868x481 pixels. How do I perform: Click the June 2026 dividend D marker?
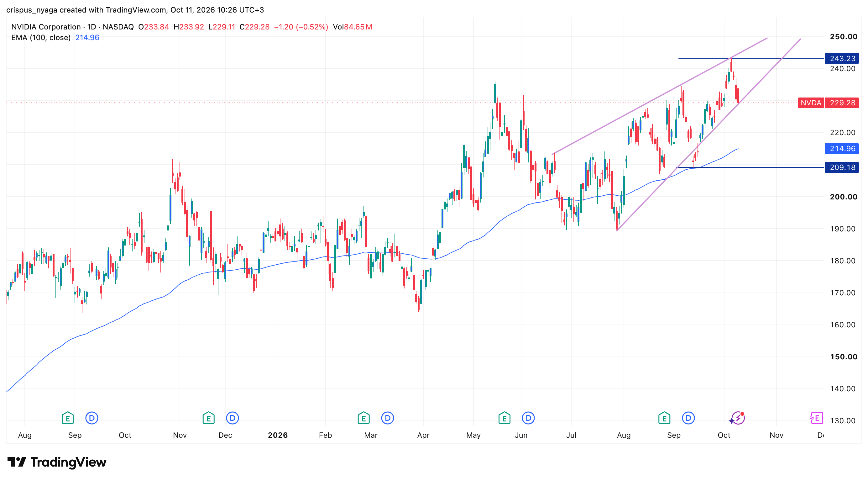528,418
